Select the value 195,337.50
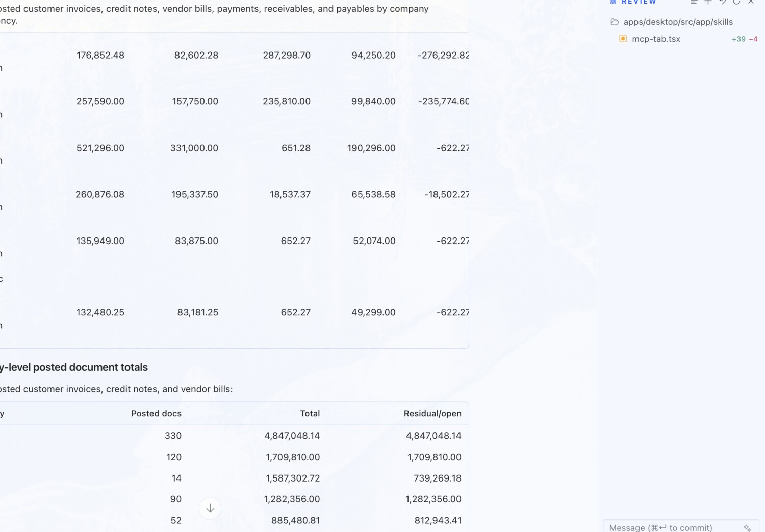Image resolution: width=765 pixels, height=532 pixels. [195, 194]
